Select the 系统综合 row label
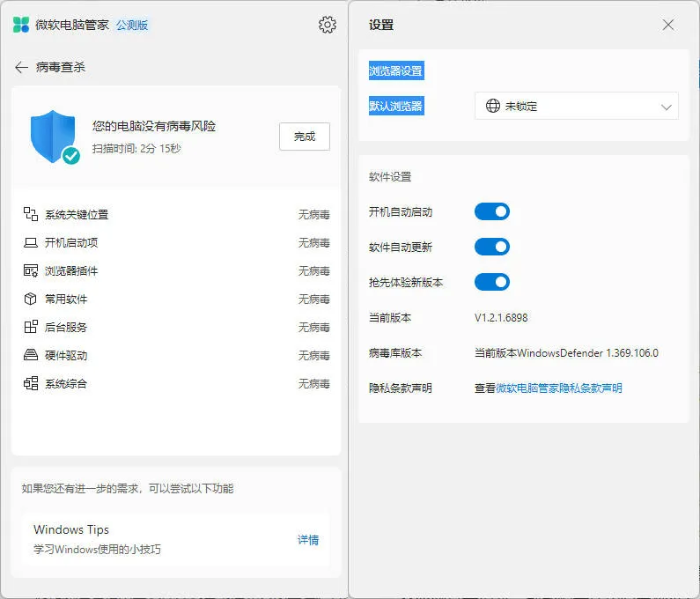The width and height of the screenshot is (700, 599). tap(66, 383)
